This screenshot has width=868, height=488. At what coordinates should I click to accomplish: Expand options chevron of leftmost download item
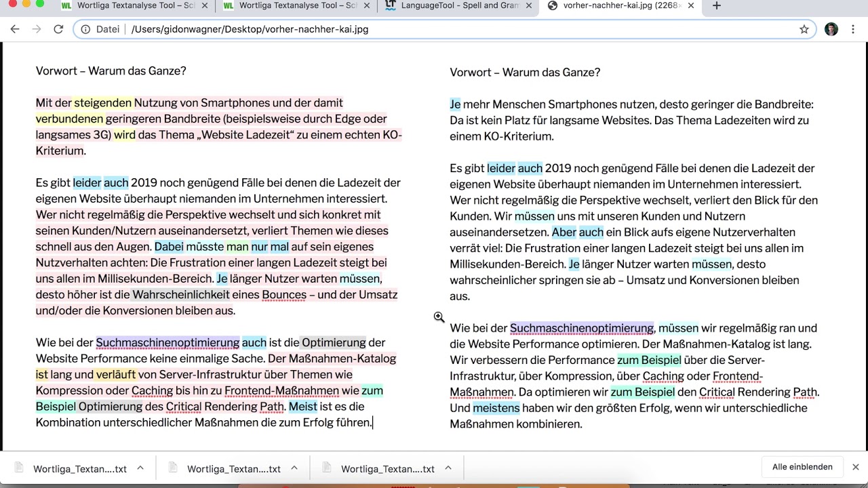point(140,468)
